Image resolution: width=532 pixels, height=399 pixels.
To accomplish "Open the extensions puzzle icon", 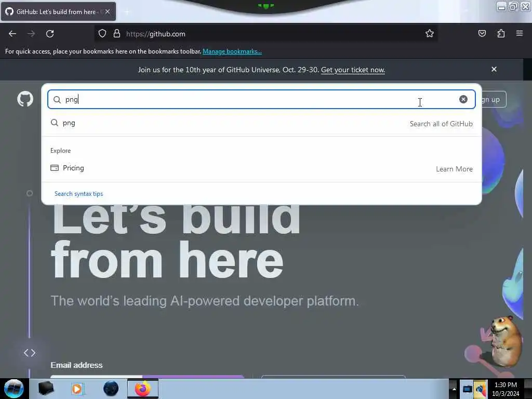I will (501, 33).
